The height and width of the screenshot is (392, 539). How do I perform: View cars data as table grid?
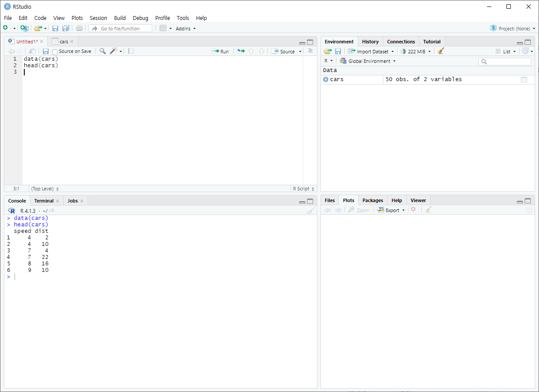(x=524, y=79)
